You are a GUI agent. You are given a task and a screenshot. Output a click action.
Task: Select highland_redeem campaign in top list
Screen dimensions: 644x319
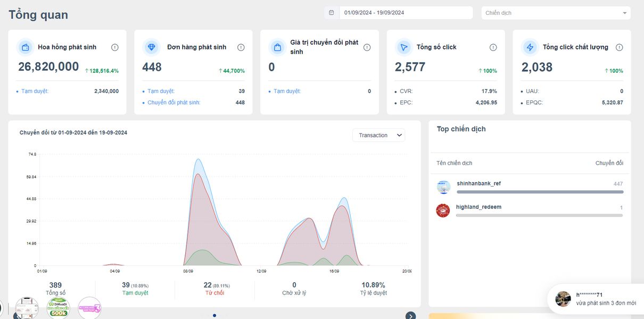[x=478, y=207]
